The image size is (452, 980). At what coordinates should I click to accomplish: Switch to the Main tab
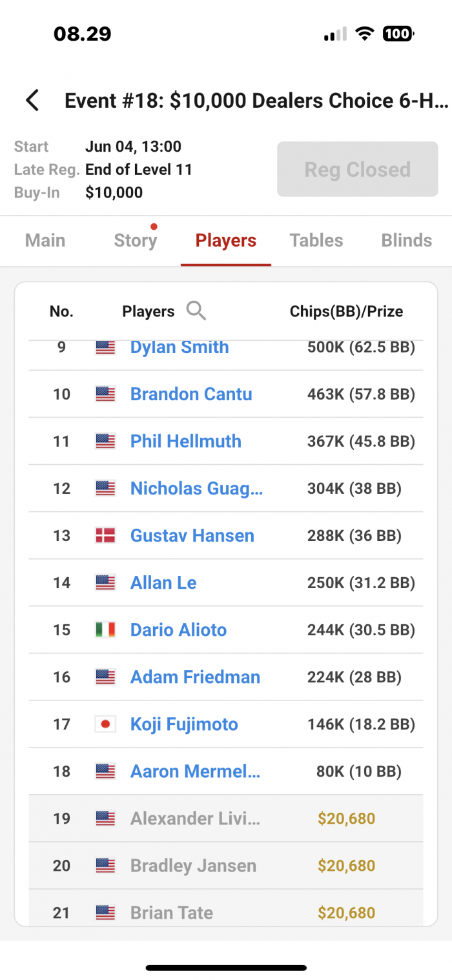pos(45,240)
